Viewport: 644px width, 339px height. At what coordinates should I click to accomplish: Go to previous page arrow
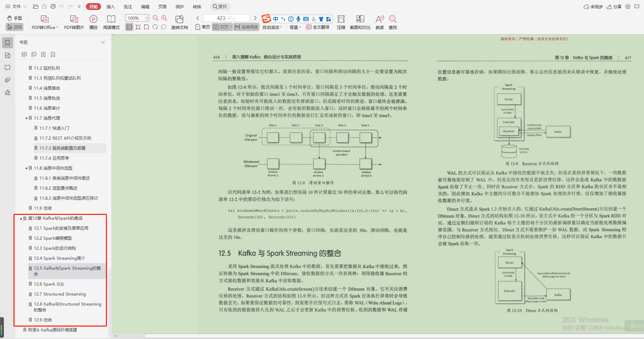[198, 18]
